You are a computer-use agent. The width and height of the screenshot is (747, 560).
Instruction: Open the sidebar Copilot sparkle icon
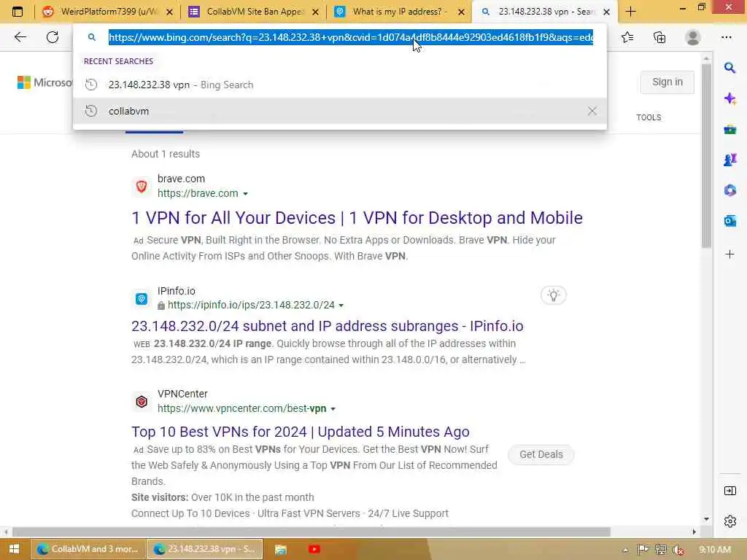729,98
